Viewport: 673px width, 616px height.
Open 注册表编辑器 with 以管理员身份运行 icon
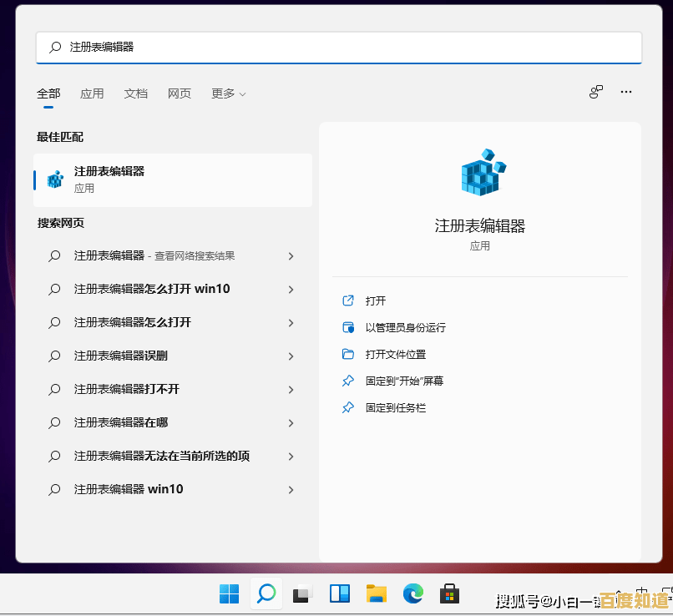(x=348, y=327)
